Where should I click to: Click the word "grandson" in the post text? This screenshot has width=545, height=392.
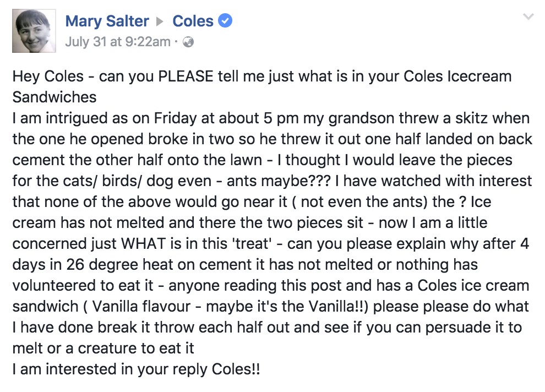pyautogui.click(x=340, y=118)
